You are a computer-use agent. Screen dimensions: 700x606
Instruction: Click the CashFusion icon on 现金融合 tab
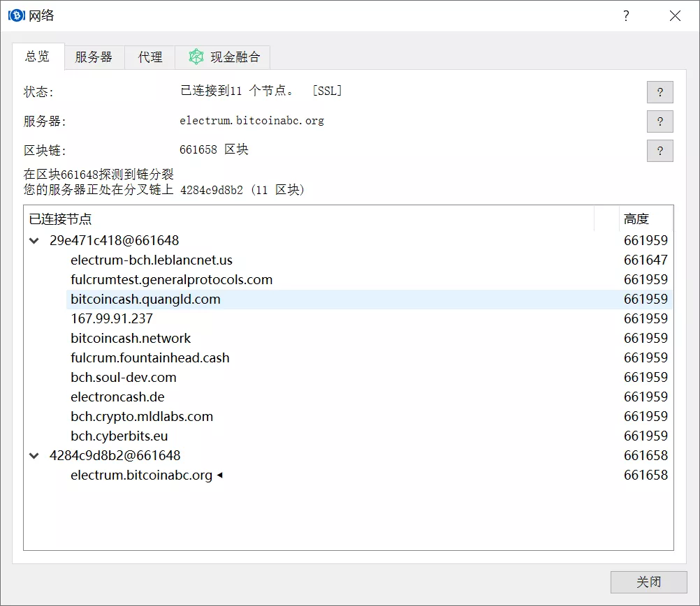point(196,57)
